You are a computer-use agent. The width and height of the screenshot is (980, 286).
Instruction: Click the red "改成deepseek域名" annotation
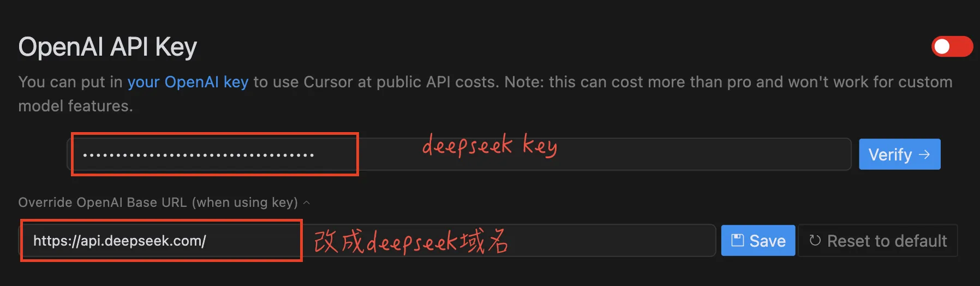[410, 241]
